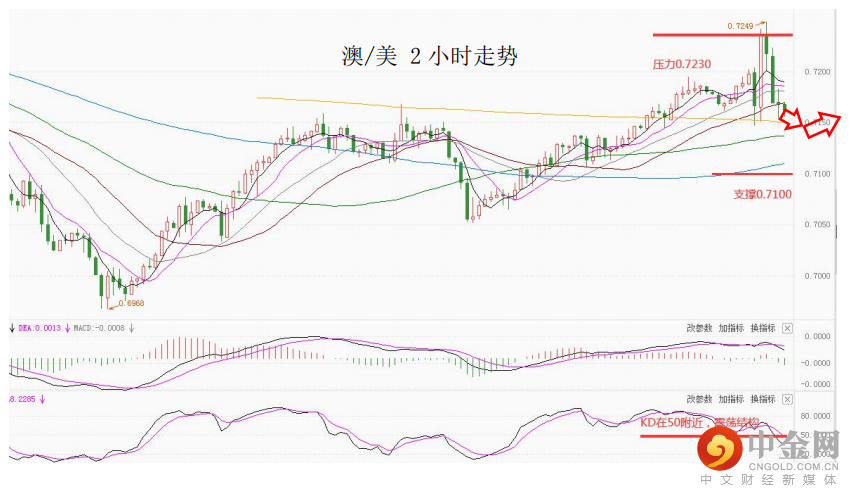Open 改参数 in the KD panel
The width and height of the screenshot is (854, 498).
pyautogui.click(x=699, y=398)
